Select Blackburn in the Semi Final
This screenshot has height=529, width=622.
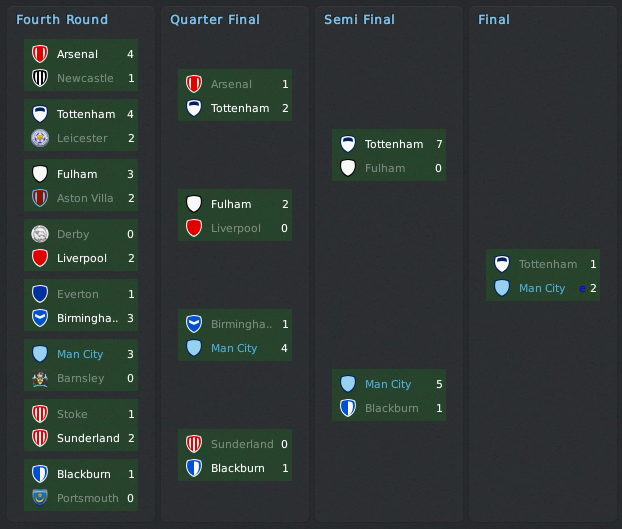pyautogui.click(x=391, y=408)
